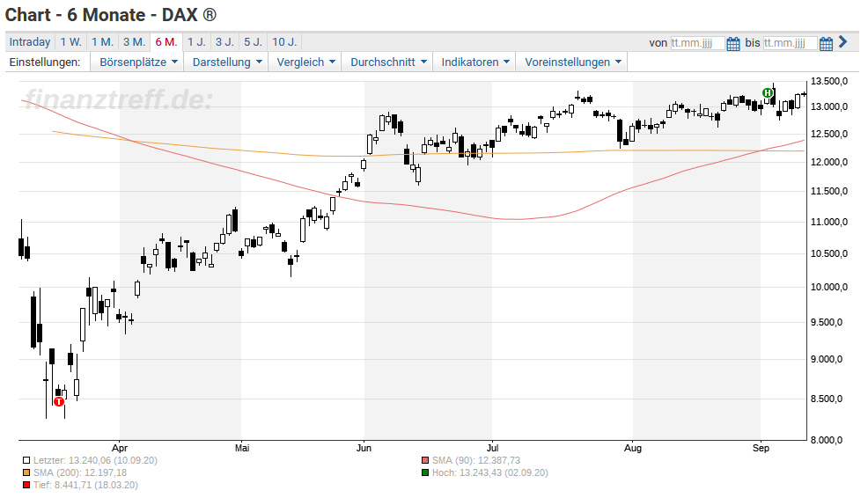Open the Vergleich dropdown
Viewport: 868px width, 498px height.
pos(305,62)
